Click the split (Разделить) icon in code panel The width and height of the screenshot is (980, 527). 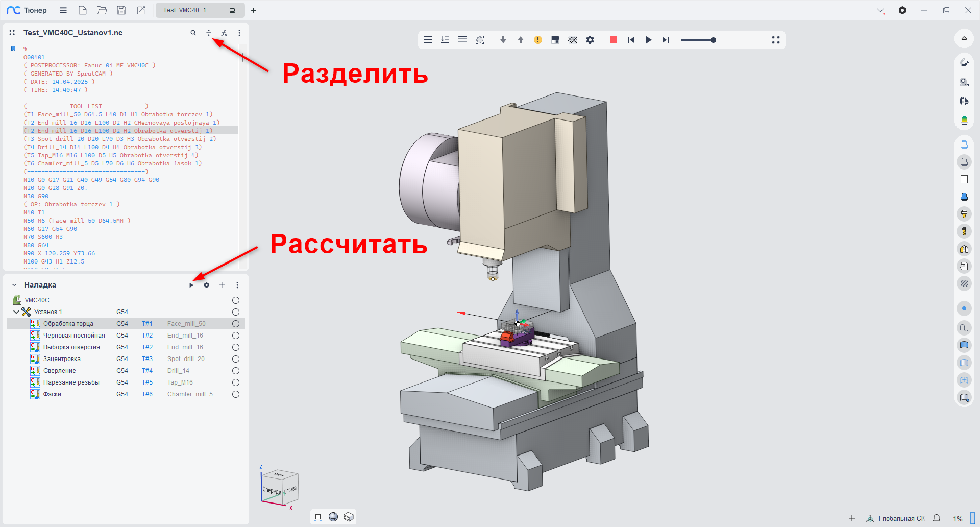209,33
